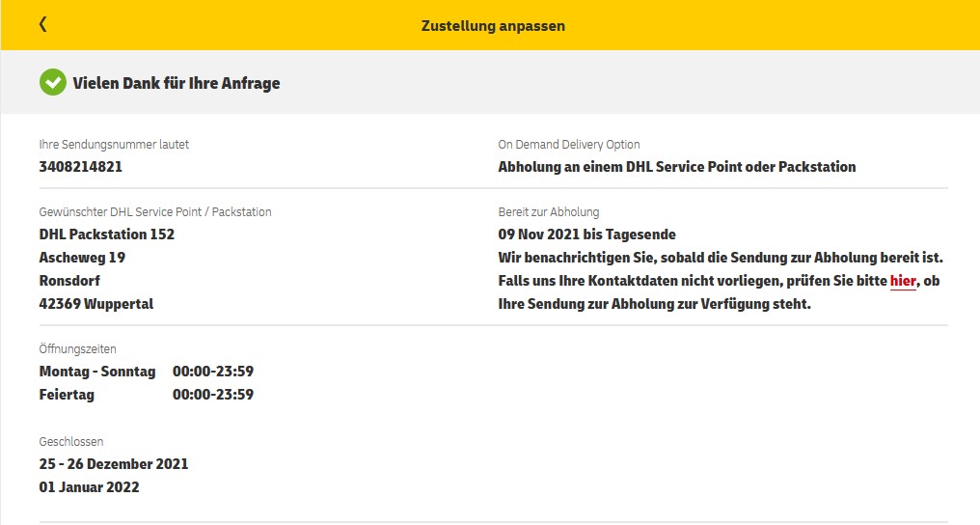Select Montag - Sonntag hours 00:00-23:59
Viewport: 980px width, 525px height.
click(213, 372)
